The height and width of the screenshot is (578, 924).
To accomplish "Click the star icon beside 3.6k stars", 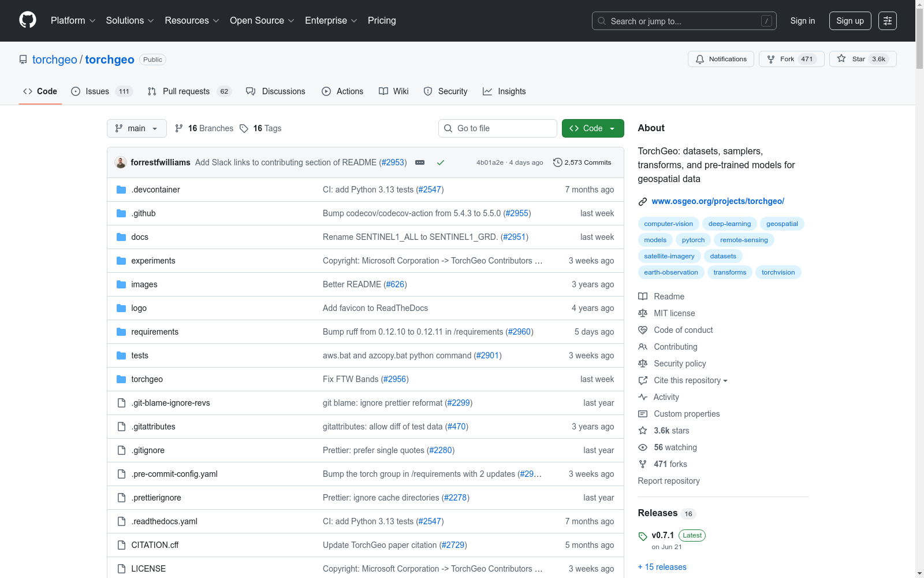I will tap(643, 431).
